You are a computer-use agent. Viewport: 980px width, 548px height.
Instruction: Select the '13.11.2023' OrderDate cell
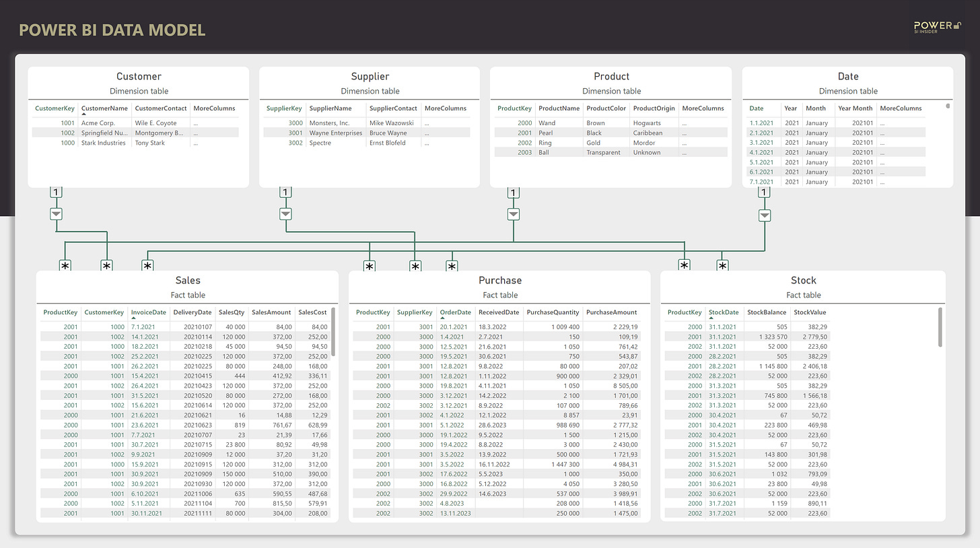click(455, 513)
